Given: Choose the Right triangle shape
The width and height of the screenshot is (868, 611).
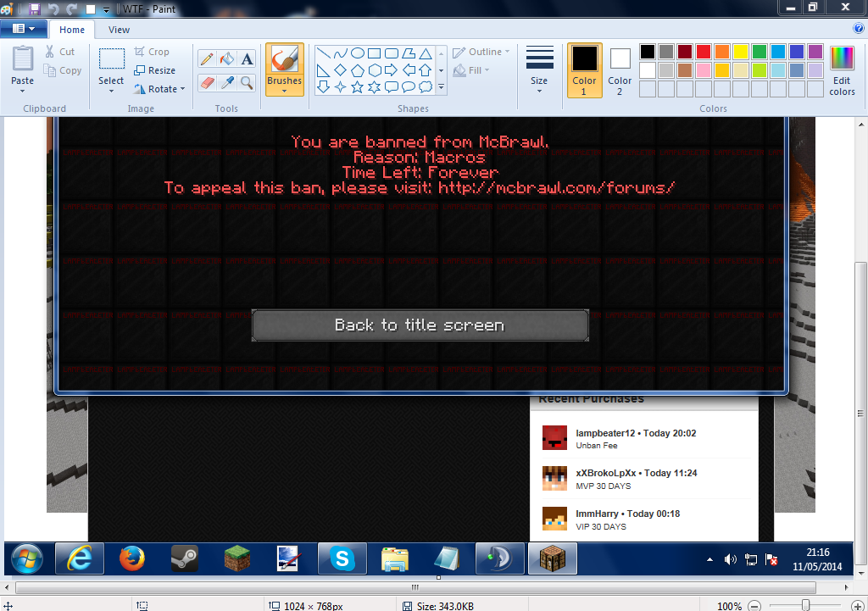Looking at the screenshot, I should click(324, 70).
